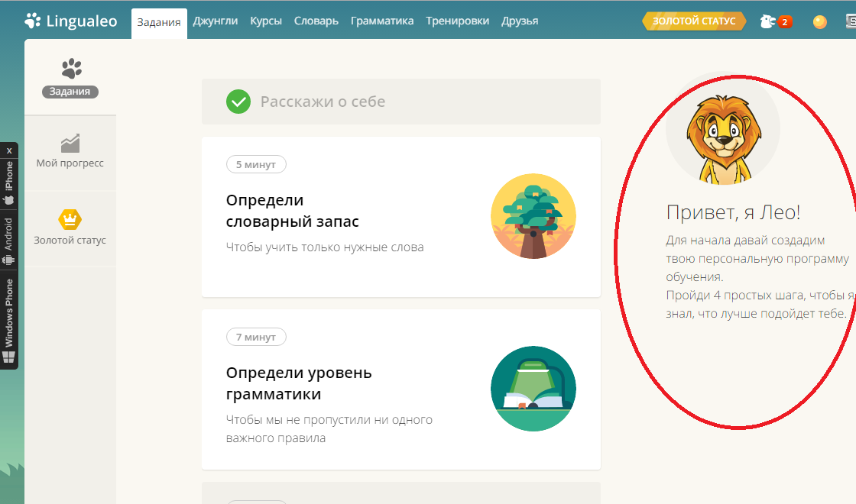Click the Lingualeo paw logo

34,21
